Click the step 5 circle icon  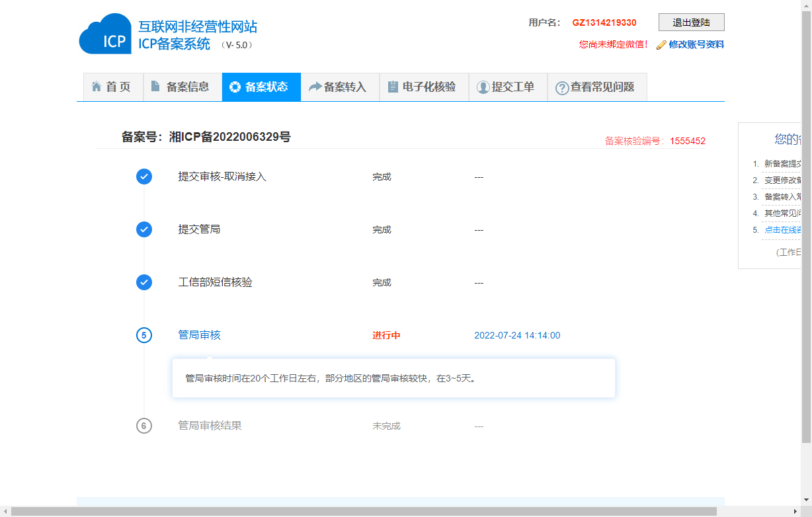144,335
